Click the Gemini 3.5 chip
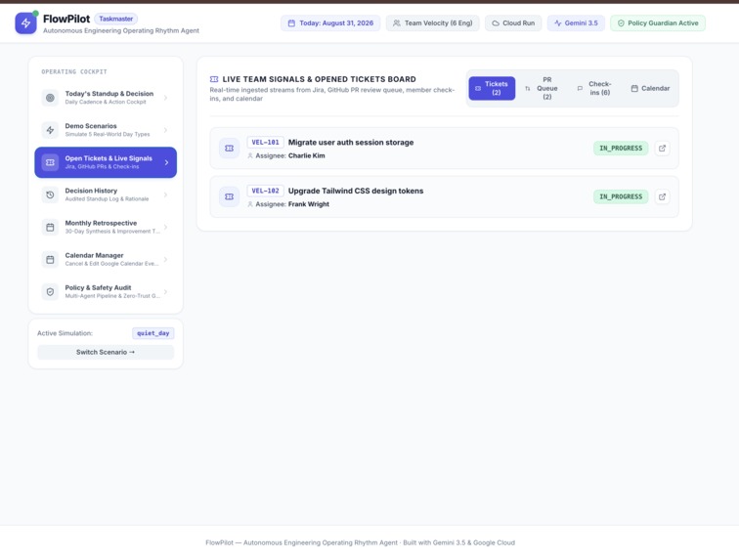This screenshot has height=560, width=739. (576, 23)
